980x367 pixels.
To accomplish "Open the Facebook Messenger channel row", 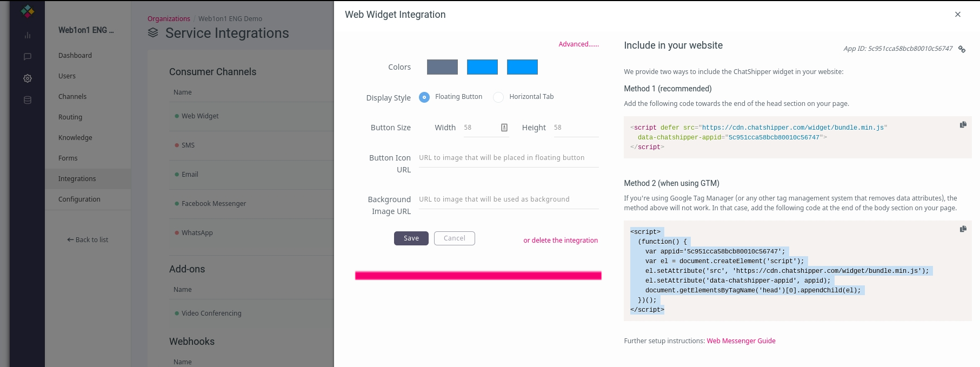I will pos(251,204).
